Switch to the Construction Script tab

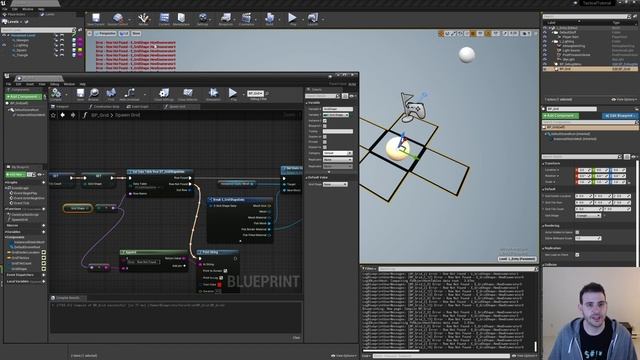(104, 107)
